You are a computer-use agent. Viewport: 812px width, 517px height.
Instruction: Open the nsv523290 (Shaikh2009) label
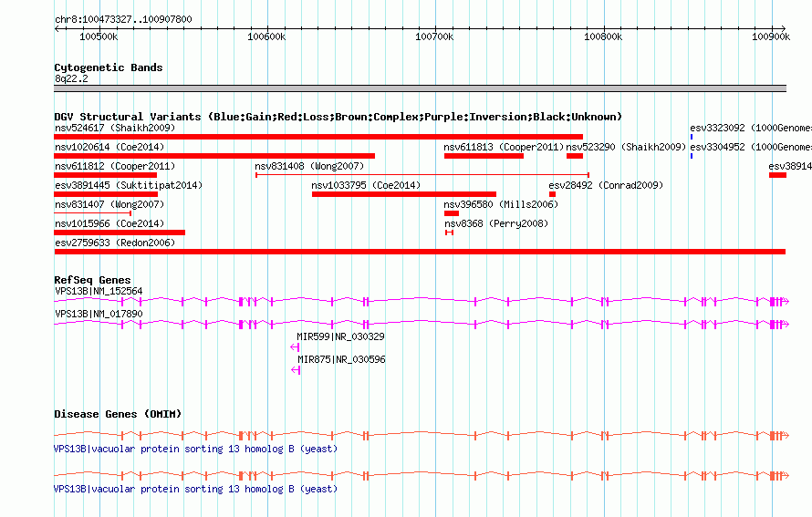click(626, 147)
